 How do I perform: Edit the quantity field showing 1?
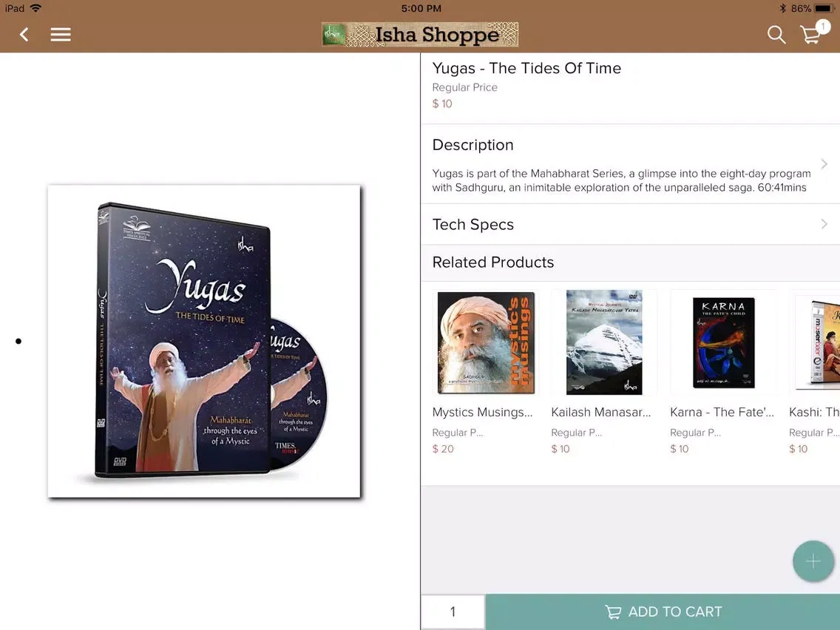[453, 612]
